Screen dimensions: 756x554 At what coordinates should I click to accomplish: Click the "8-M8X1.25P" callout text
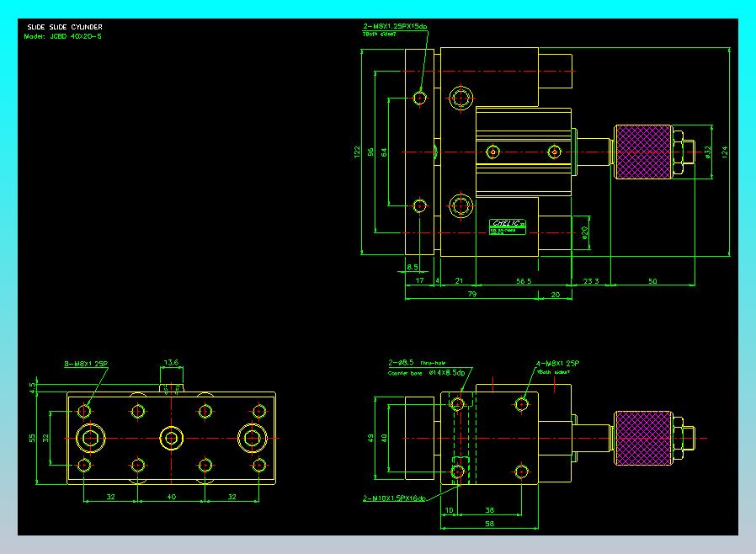pyautogui.click(x=86, y=364)
